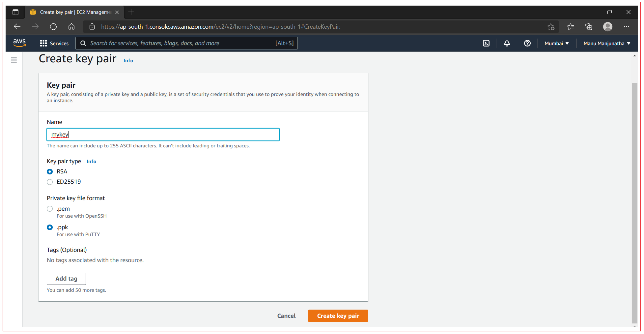Screen dimensions: 644x334
Task: Reload the current page
Action: (x=53, y=27)
